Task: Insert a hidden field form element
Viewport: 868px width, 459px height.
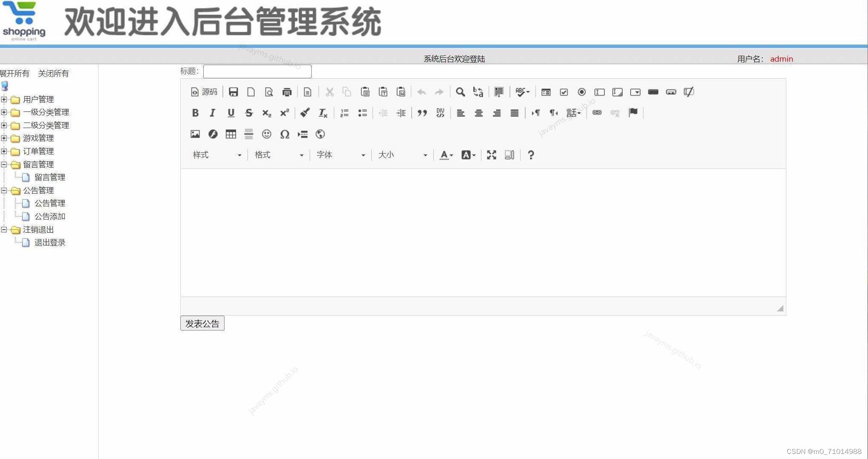Action: (689, 92)
